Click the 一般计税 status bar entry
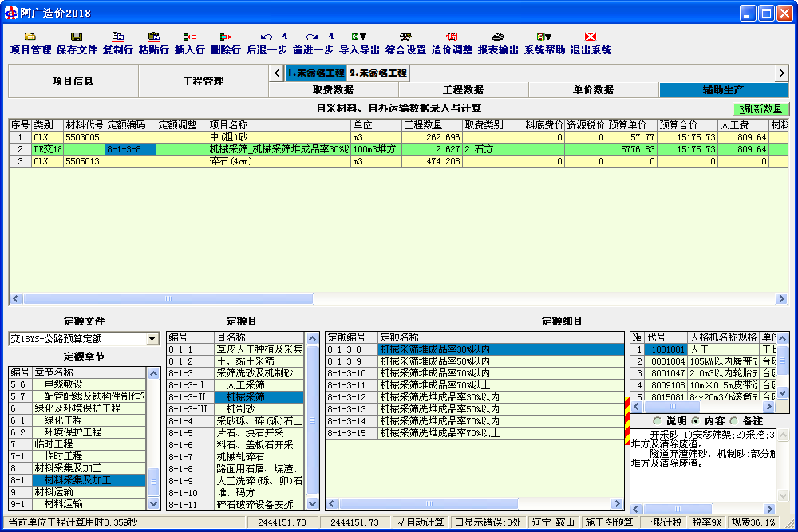 (x=662, y=522)
